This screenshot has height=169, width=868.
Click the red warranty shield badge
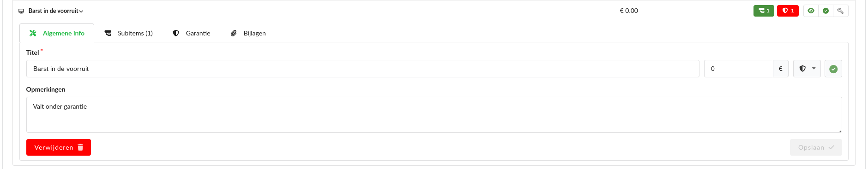[788, 11]
